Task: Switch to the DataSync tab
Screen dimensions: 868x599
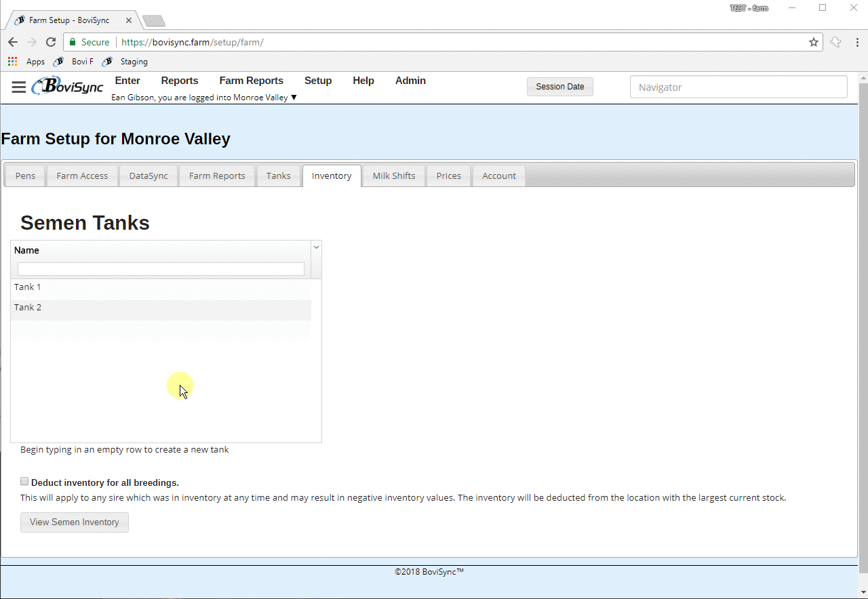Action: click(149, 175)
